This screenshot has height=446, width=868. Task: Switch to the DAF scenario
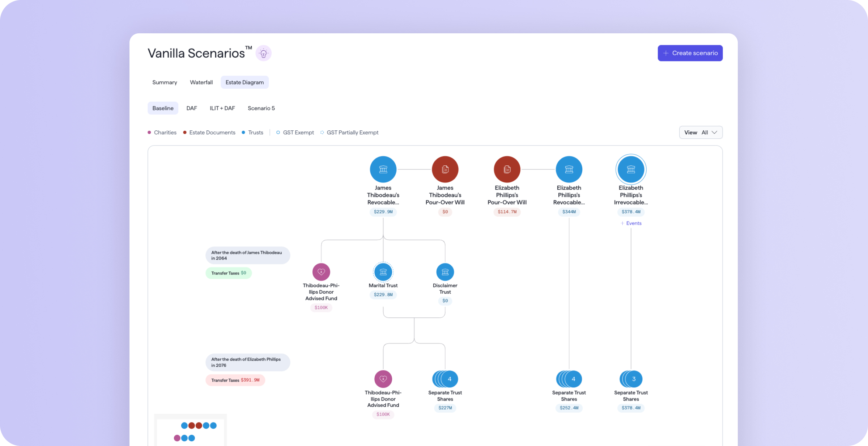[x=192, y=108]
